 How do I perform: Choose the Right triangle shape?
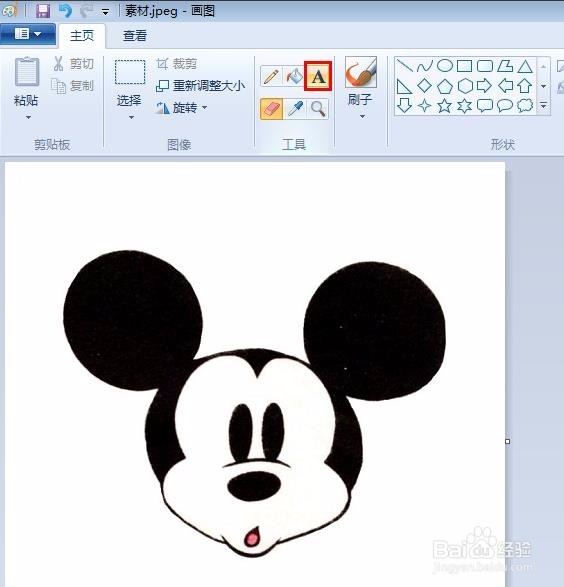tap(404, 86)
